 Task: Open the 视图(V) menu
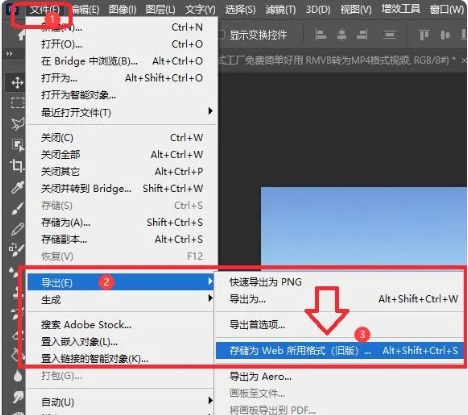point(356,9)
